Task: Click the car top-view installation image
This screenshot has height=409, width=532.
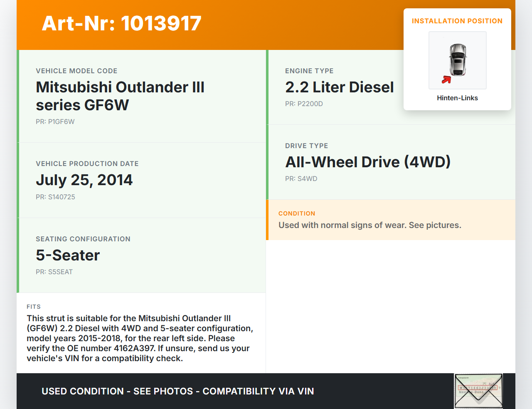Action: (458, 60)
